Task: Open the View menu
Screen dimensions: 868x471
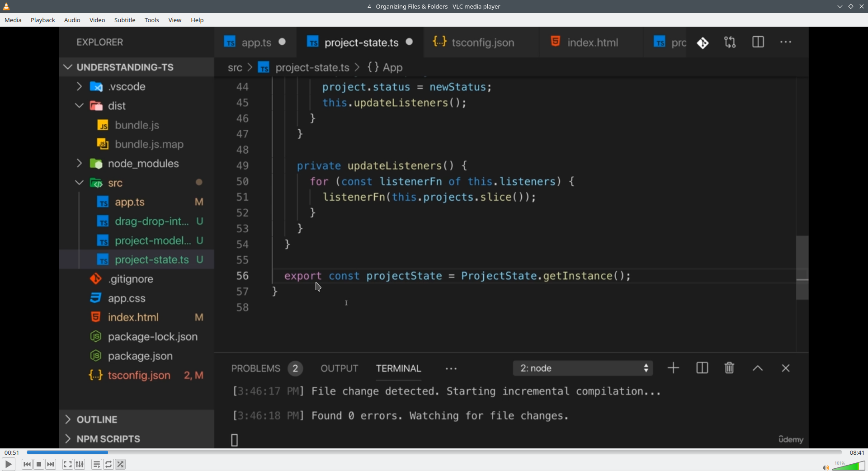Action: point(175,20)
